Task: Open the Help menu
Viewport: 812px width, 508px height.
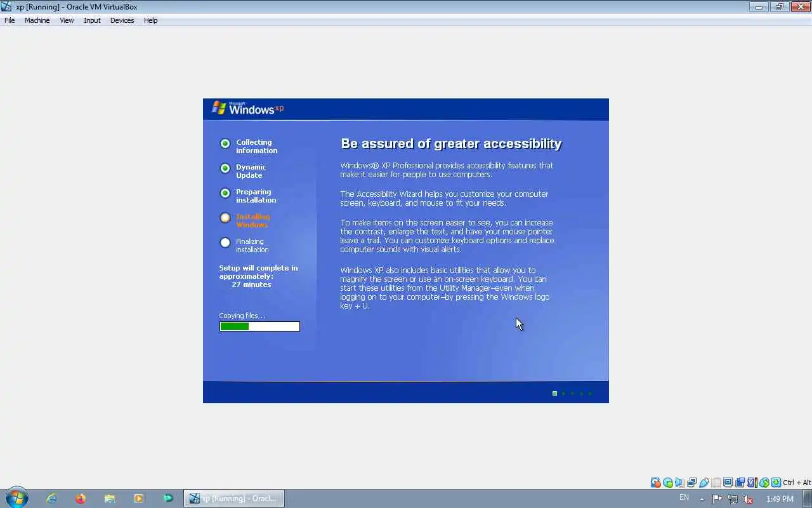Action: tap(150, 20)
